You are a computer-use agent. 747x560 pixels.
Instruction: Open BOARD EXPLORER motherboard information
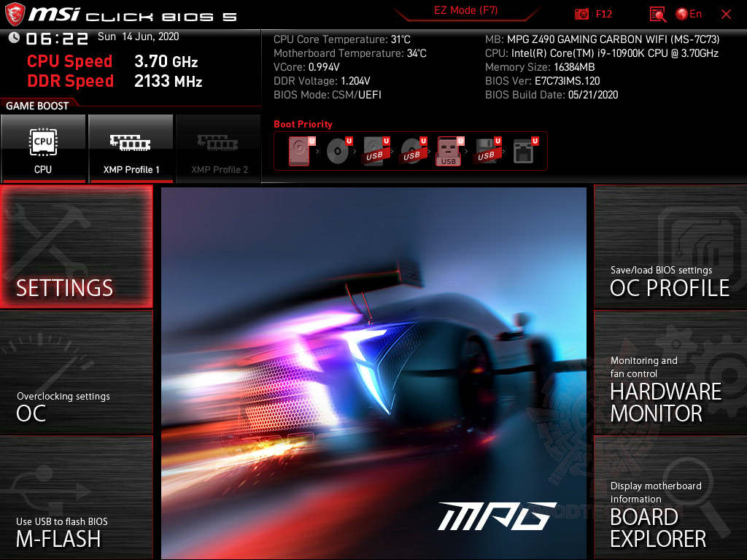(670, 497)
